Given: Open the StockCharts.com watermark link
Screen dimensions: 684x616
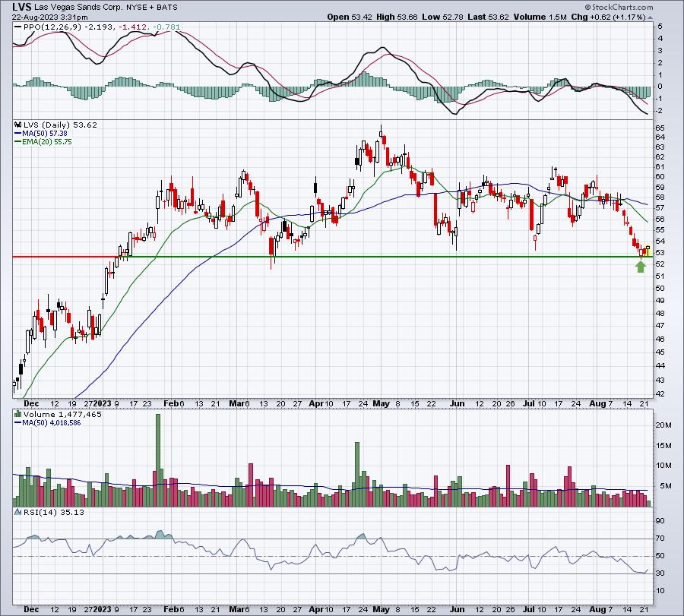Looking at the screenshot, I should (x=619, y=7).
